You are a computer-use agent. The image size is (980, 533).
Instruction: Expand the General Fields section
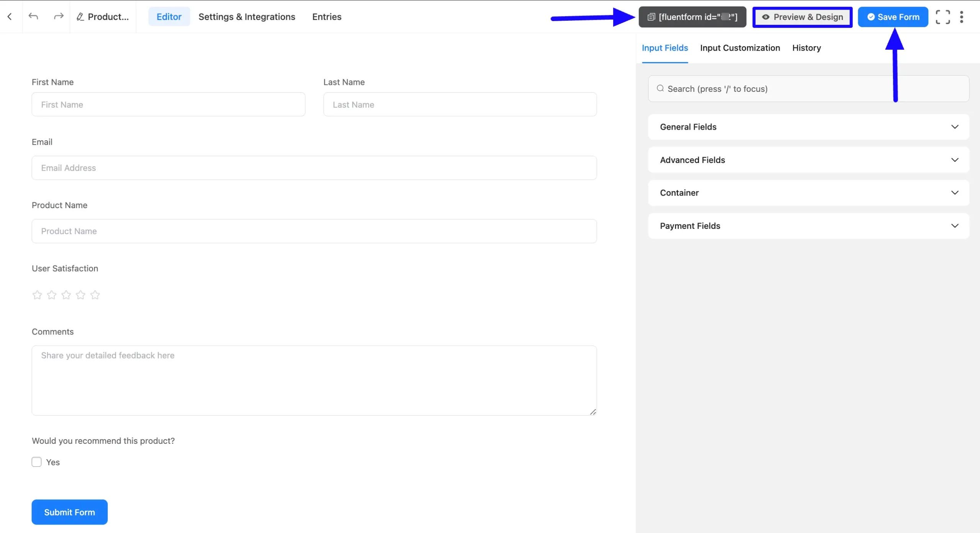pos(808,127)
